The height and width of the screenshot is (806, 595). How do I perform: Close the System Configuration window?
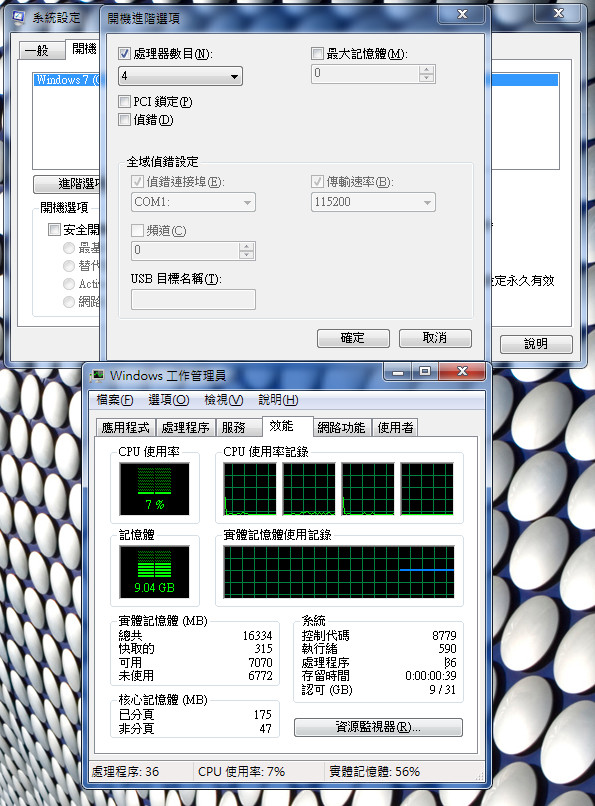[559, 13]
